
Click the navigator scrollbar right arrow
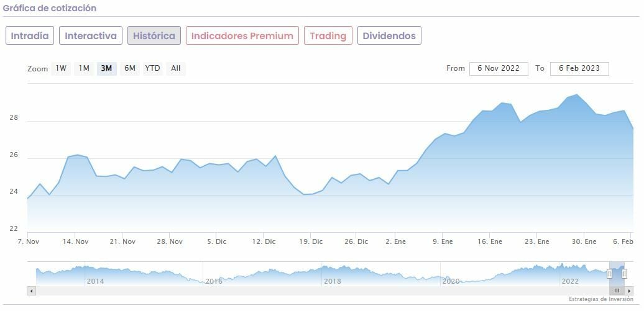click(x=629, y=291)
